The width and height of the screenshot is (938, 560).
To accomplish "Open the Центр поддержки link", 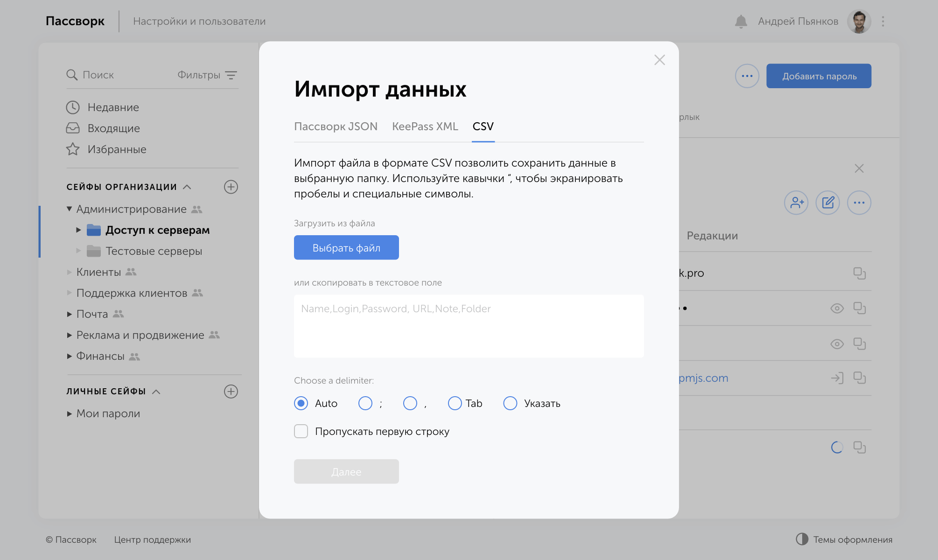I will click(x=152, y=539).
